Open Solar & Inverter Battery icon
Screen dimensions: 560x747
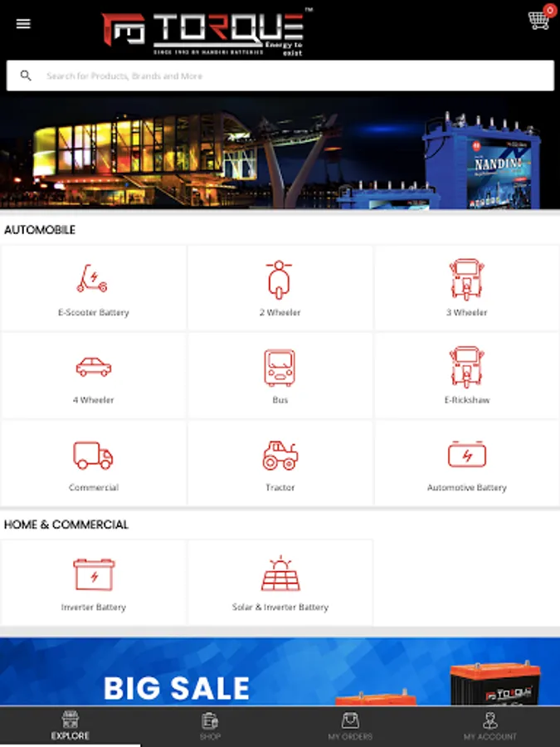(x=280, y=573)
